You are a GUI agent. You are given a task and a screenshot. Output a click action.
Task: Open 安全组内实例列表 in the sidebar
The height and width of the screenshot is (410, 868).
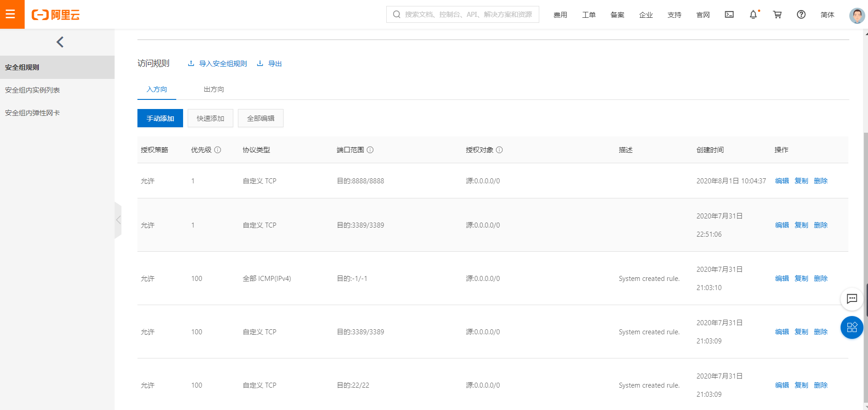pos(57,90)
